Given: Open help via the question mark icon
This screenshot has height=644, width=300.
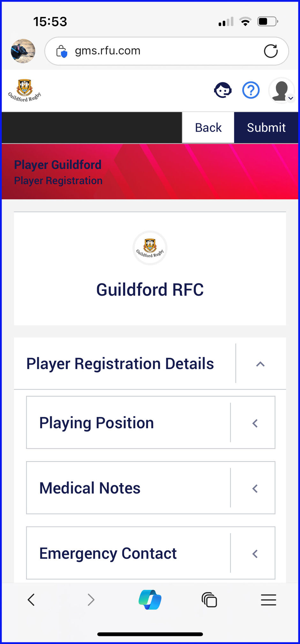Looking at the screenshot, I should 251,90.
